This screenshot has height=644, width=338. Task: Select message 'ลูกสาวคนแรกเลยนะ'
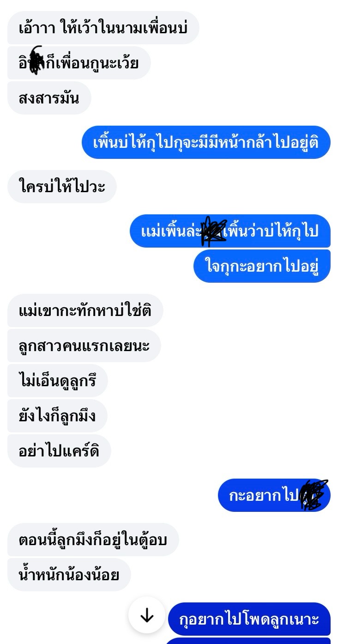pyautogui.click(x=84, y=346)
